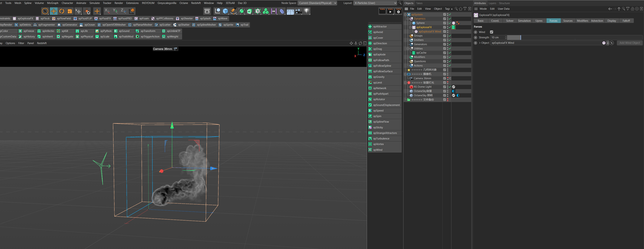Collapse the Utilities tree node
The width and height of the screenshot is (644, 249).
pos(408,49)
